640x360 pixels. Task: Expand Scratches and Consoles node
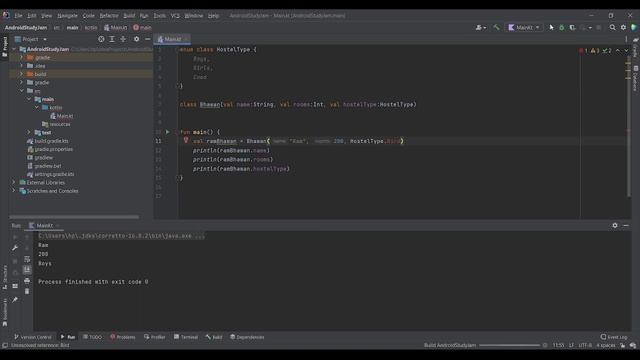[x=13, y=191]
